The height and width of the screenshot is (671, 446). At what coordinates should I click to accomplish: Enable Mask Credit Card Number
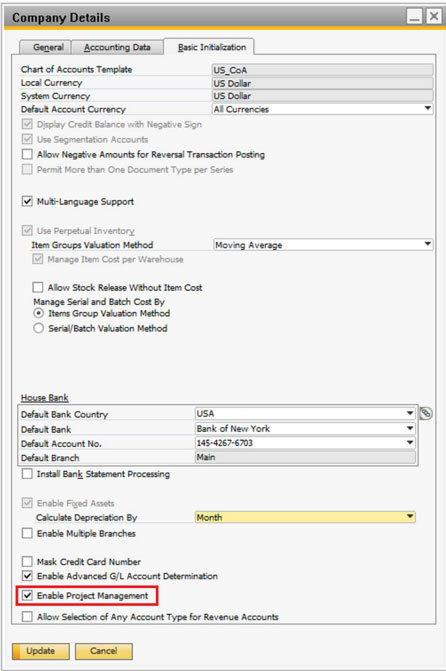(27, 561)
